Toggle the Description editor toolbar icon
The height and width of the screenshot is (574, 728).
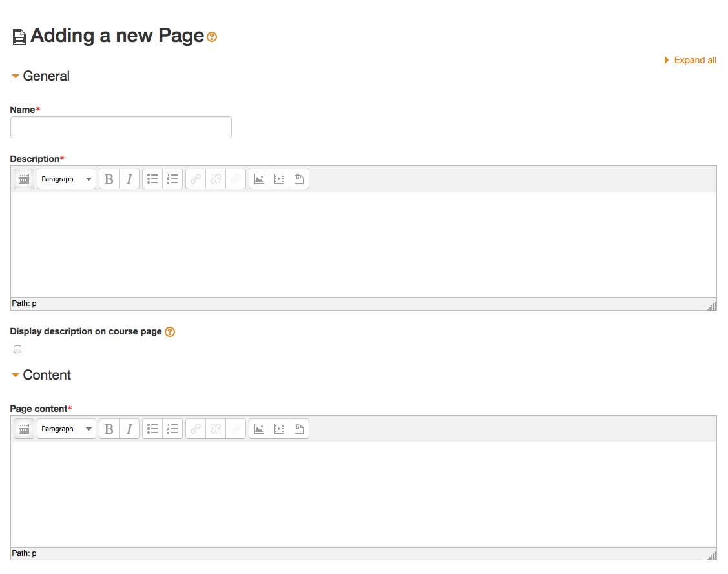click(24, 179)
